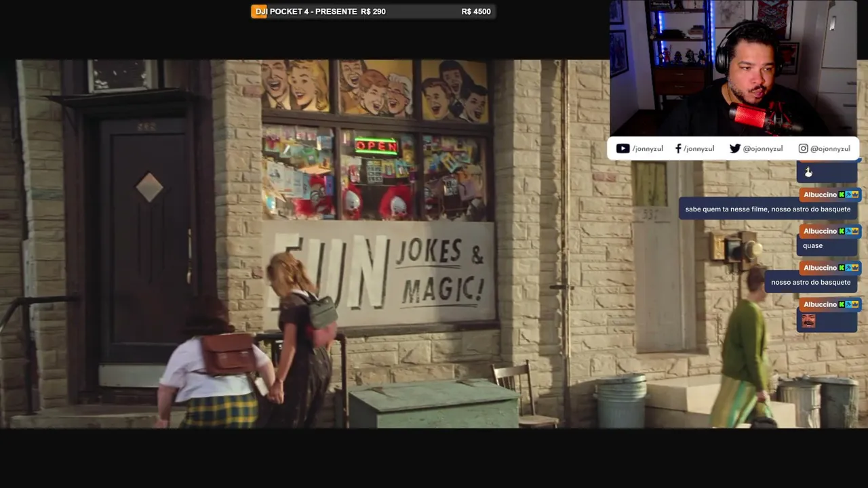Click the laughing face emote in the last chat message
Image resolution: width=868 pixels, height=488 pixels.
pyautogui.click(x=808, y=320)
